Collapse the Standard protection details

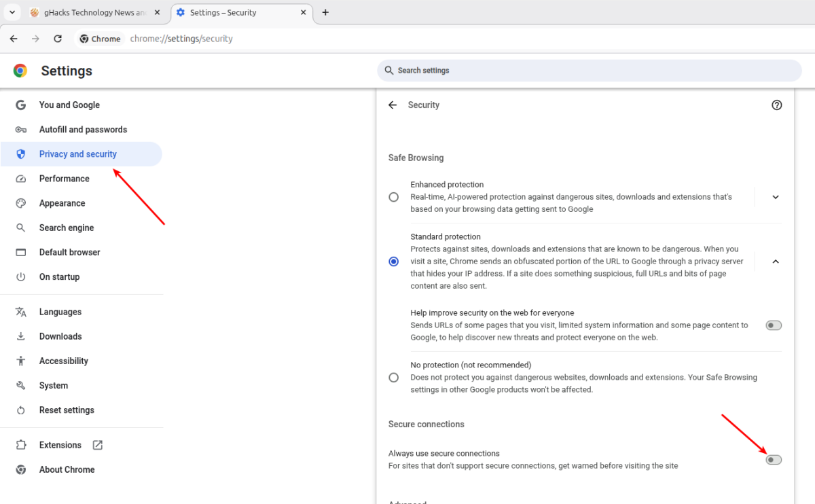tap(775, 261)
